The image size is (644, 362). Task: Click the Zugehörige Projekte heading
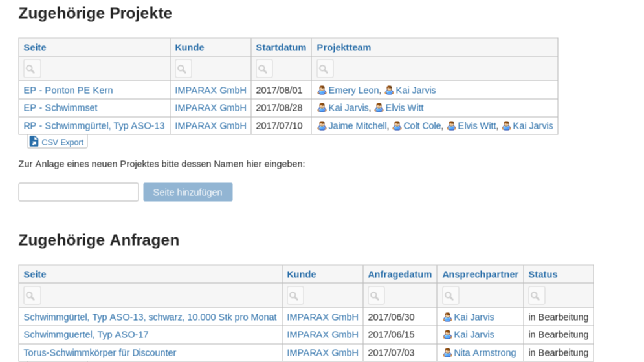click(95, 14)
